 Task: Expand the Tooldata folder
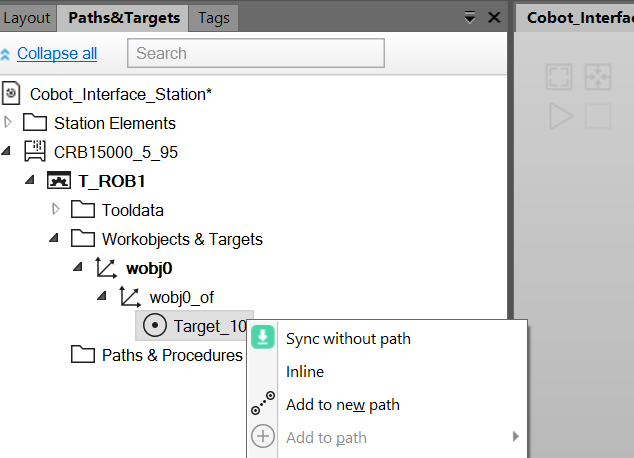pos(55,209)
